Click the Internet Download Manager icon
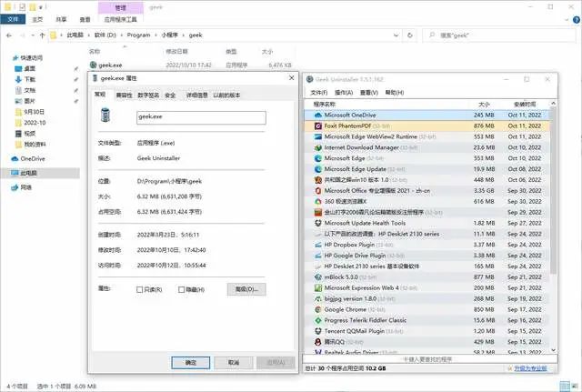 [x=318, y=147]
